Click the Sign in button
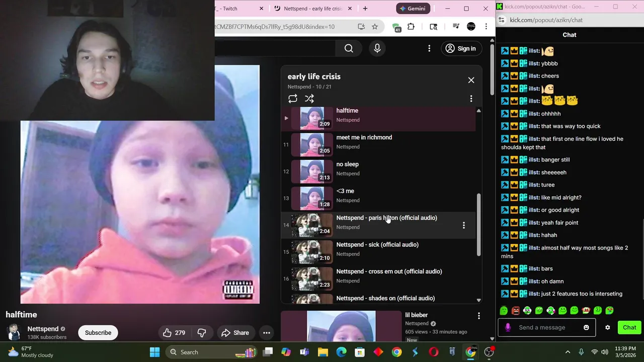This screenshot has width=644, height=362. [x=461, y=48]
